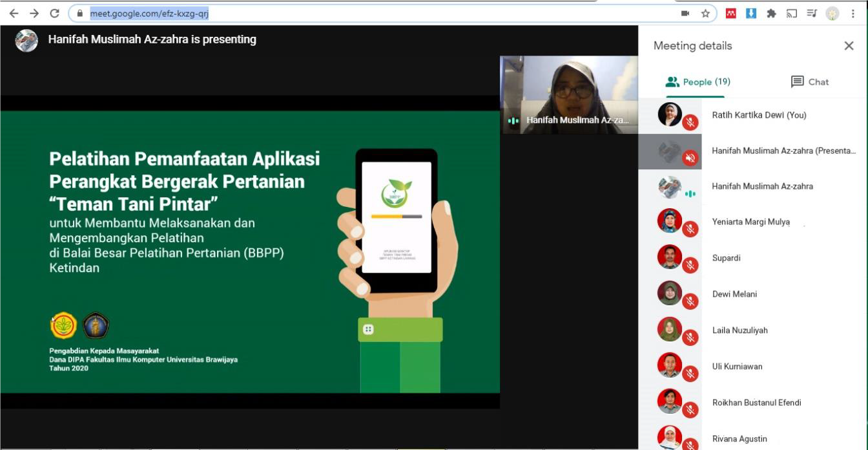
Task: Click Dewi Melani's muted microphone icon
Action: point(690,301)
